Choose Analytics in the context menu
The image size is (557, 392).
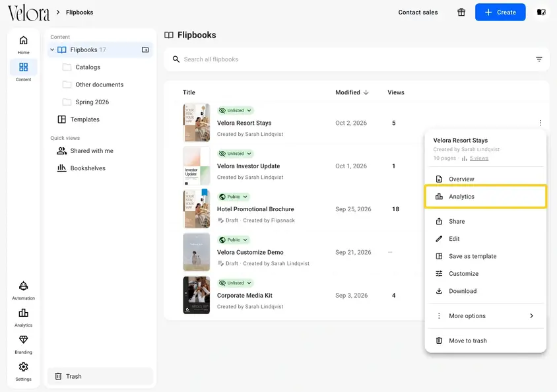click(x=485, y=197)
